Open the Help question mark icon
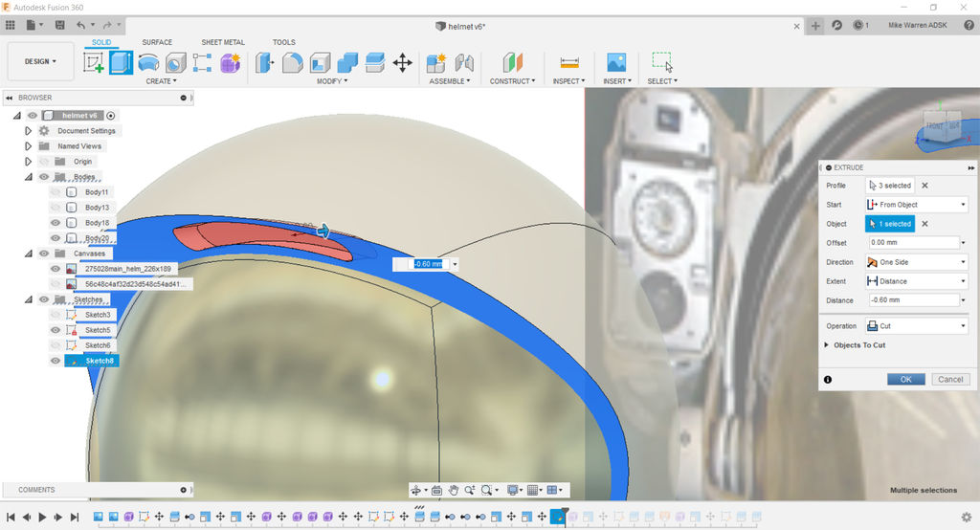 [x=969, y=25]
